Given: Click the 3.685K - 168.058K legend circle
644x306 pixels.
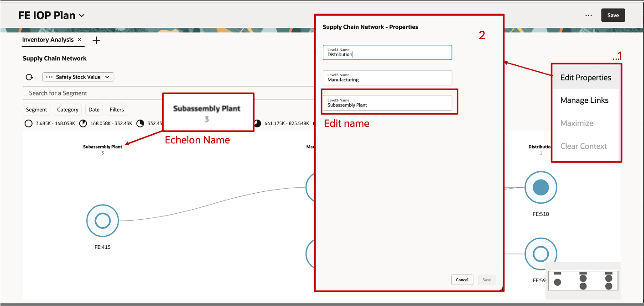Looking at the screenshot, I should point(28,123).
